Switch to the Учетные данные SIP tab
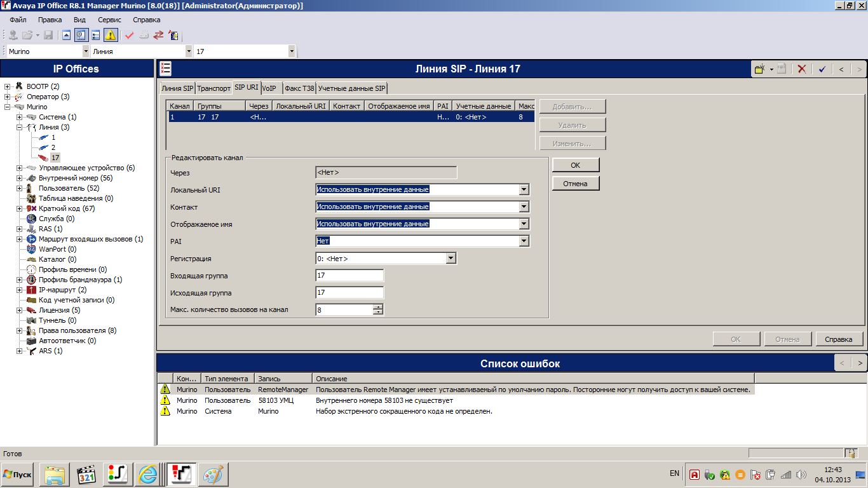The height and width of the screenshot is (488, 868). click(352, 88)
